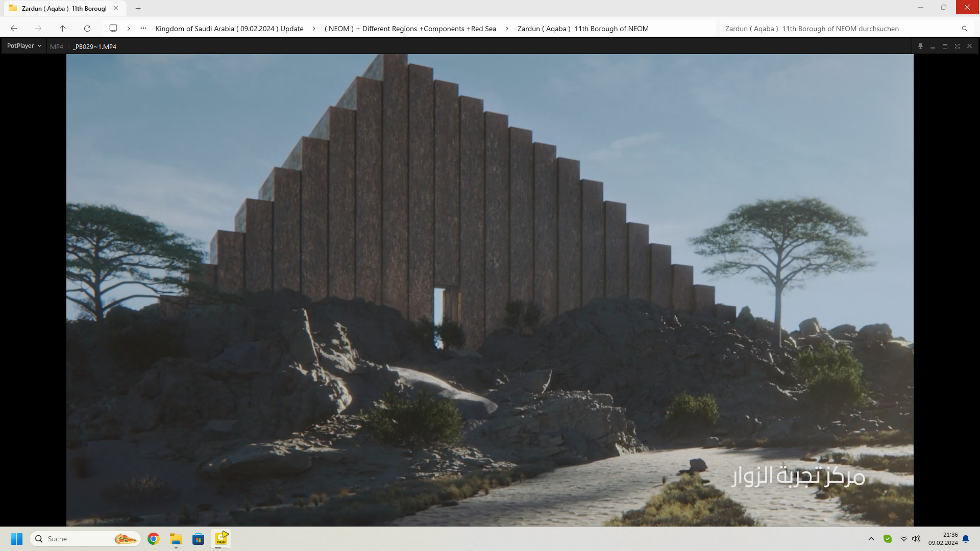This screenshot has height=551, width=980.
Task: Select Zardun ( Aqaba ) breadcrumb item
Action: point(583,29)
